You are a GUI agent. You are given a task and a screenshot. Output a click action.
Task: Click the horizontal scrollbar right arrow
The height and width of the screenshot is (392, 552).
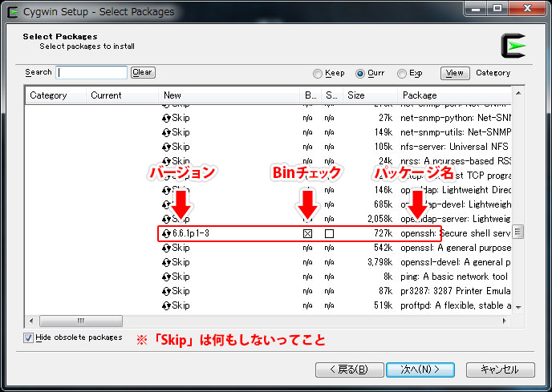click(505, 321)
